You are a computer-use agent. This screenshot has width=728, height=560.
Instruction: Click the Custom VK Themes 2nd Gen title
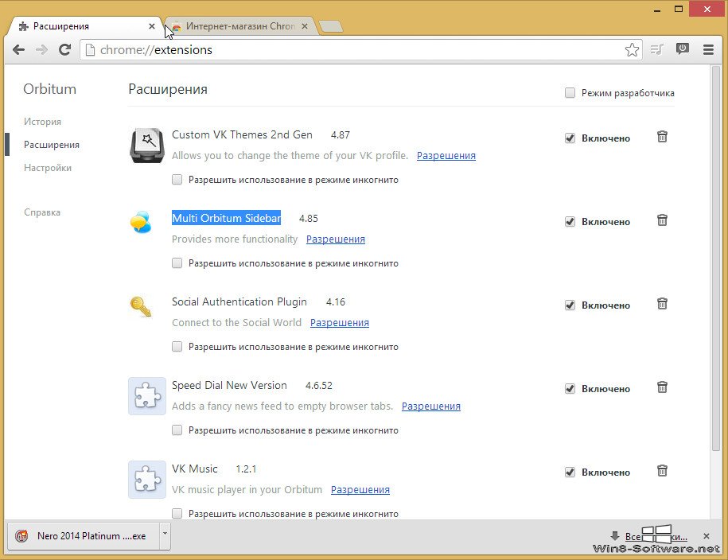click(242, 134)
